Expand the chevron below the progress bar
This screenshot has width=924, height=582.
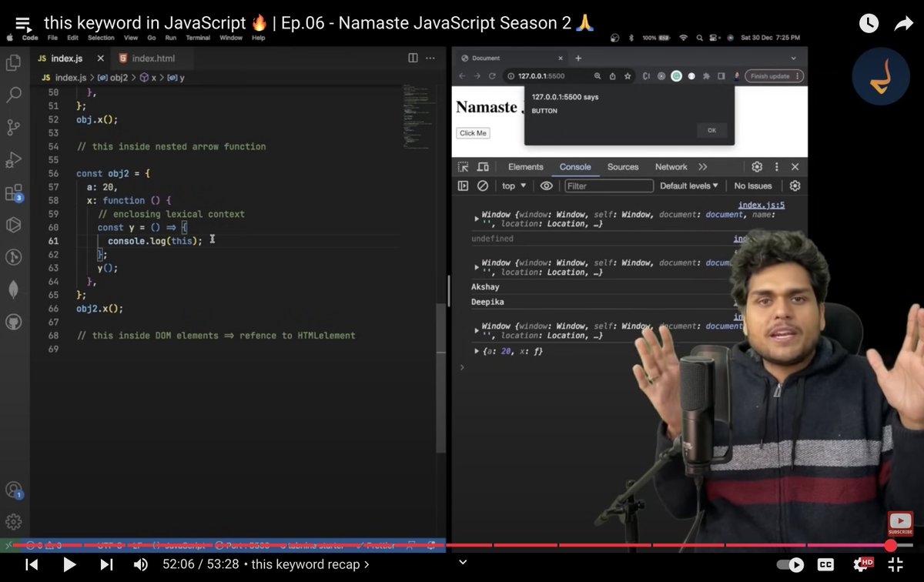(x=462, y=562)
